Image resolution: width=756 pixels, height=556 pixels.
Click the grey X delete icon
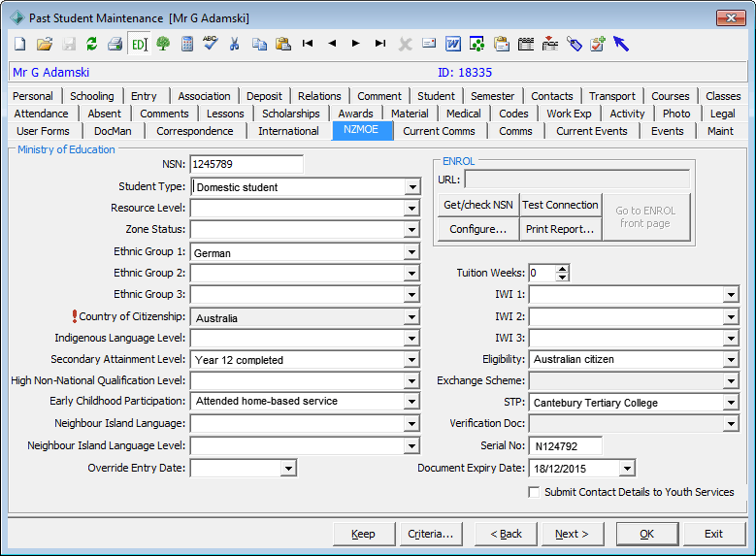[x=405, y=45]
